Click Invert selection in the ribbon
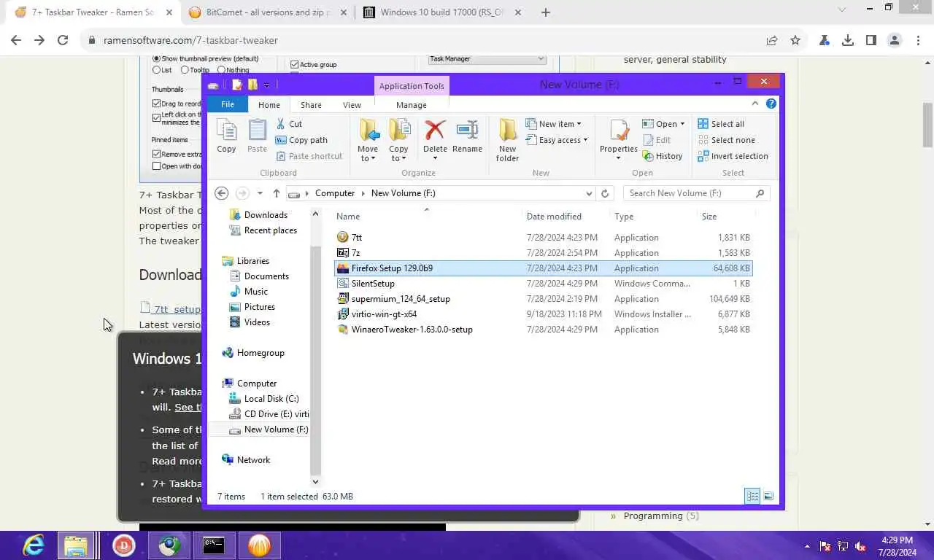934x560 pixels. point(733,156)
